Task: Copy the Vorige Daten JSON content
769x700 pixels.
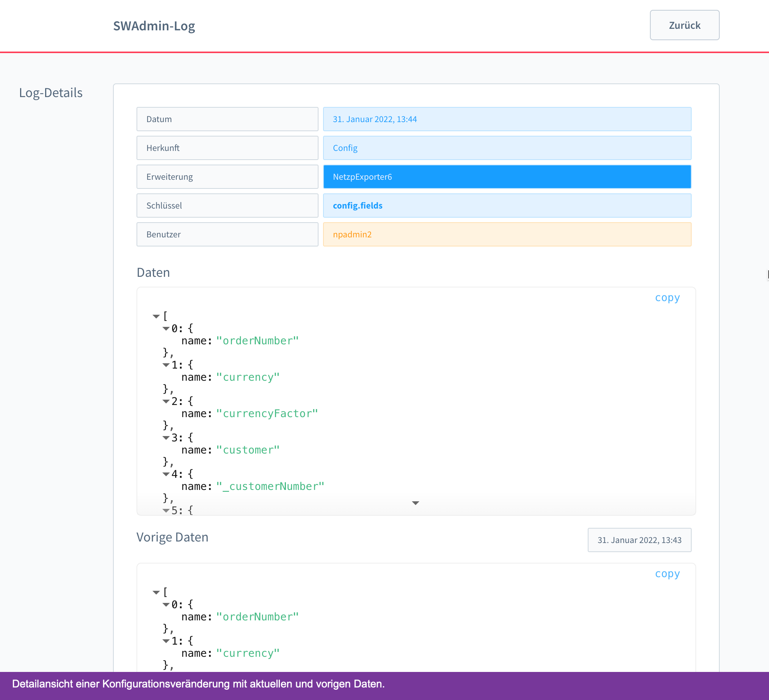Action: coord(667,574)
